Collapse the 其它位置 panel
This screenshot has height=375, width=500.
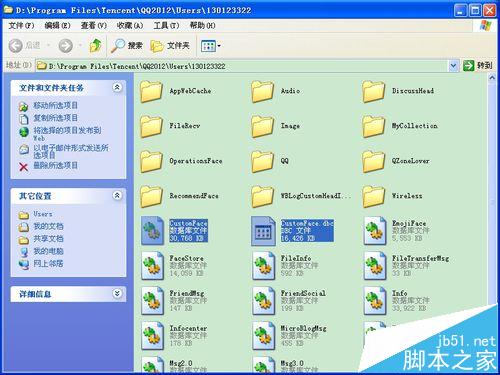point(117,195)
